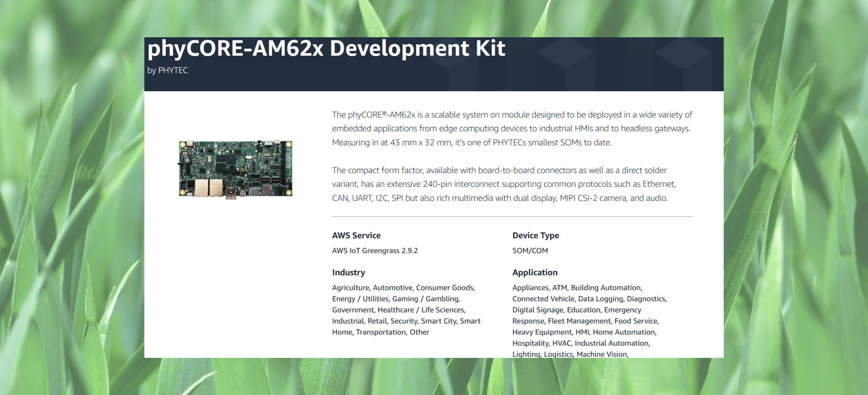Click the line starting 'CAN, UART, I2C, SPI'
868x395 pixels.
tap(500, 198)
